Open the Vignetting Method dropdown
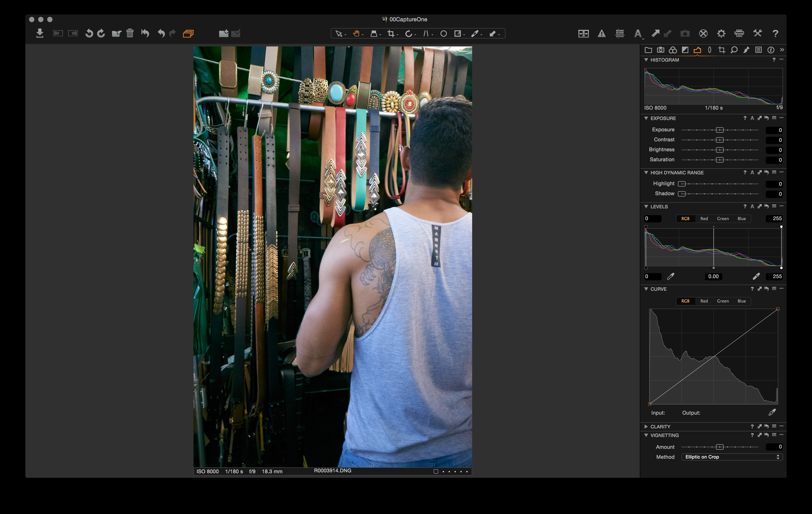Image resolution: width=812 pixels, height=514 pixels. pyautogui.click(x=732, y=457)
